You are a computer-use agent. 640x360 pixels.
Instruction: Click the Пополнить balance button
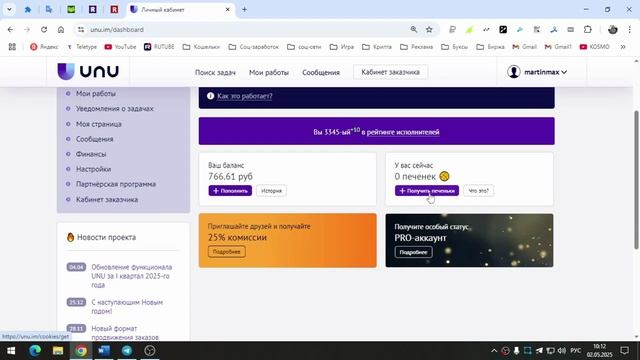(x=230, y=191)
